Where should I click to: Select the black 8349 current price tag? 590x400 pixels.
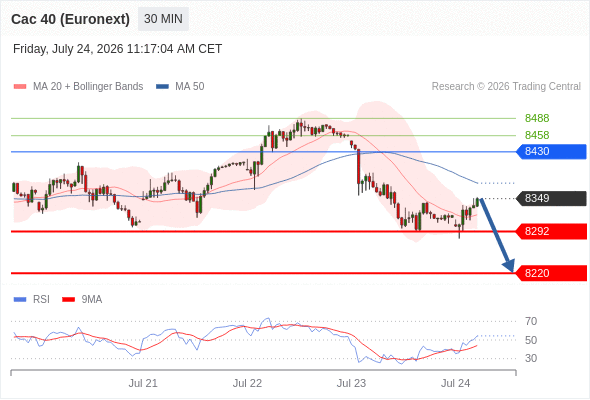551,198
